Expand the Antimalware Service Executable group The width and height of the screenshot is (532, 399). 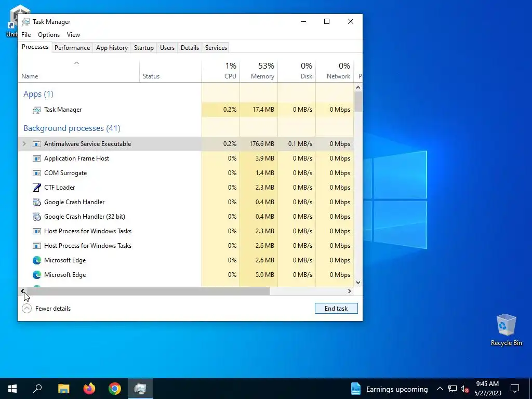tap(24, 144)
